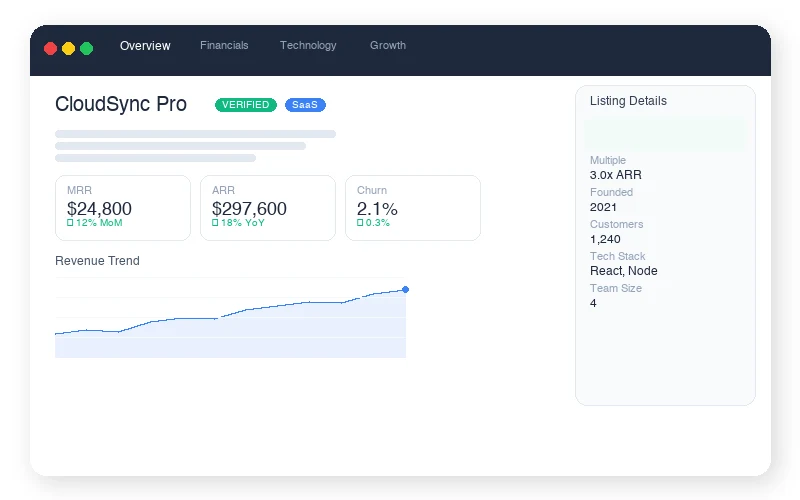Click the CloudSync Pro listing title
800x500 pixels.
click(121, 105)
